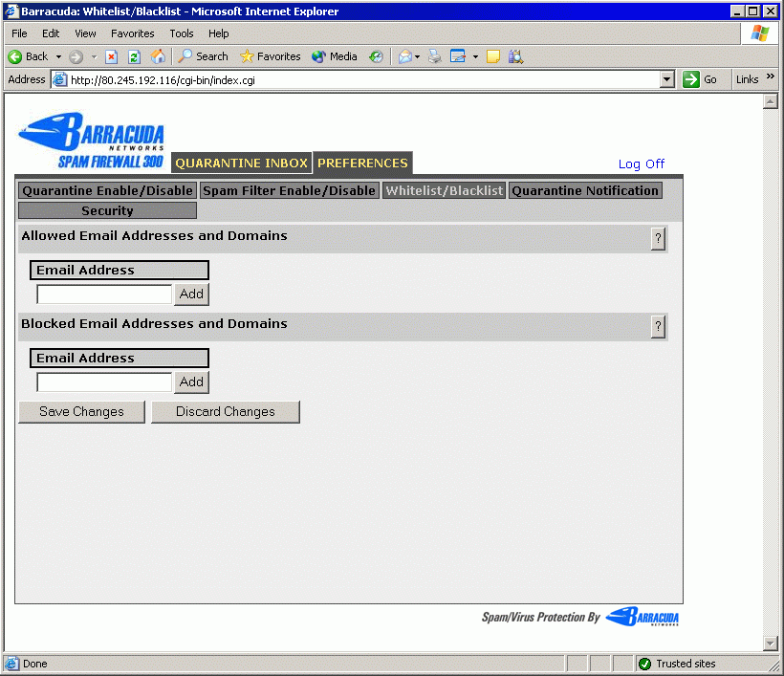This screenshot has width=784, height=676.
Task: Click the Refresh page icon
Action: click(134, 56)
